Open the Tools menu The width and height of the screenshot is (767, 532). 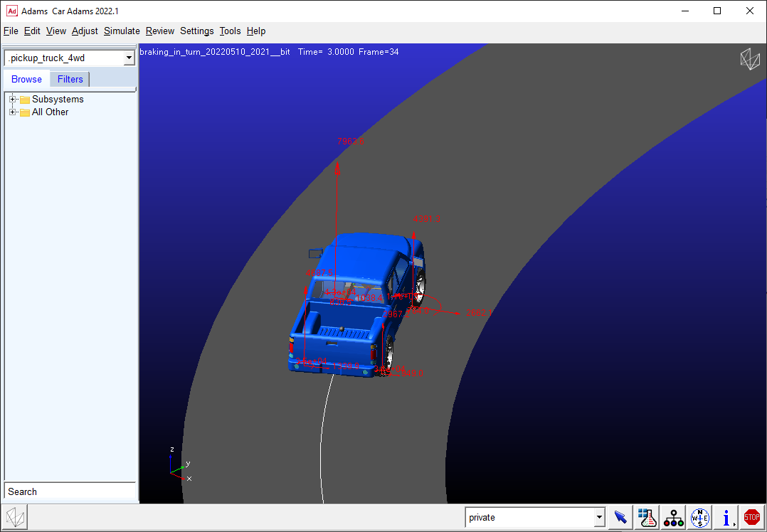pos(230,31)
